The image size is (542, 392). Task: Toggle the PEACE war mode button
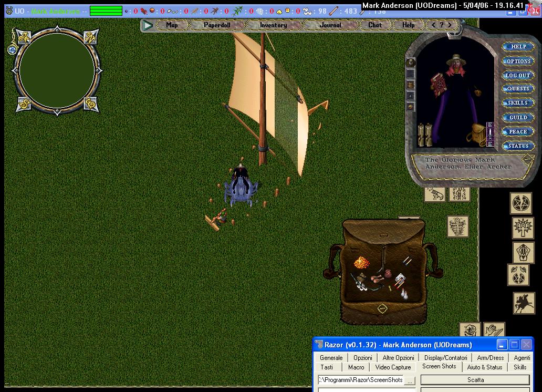click(x=517, y=132)
